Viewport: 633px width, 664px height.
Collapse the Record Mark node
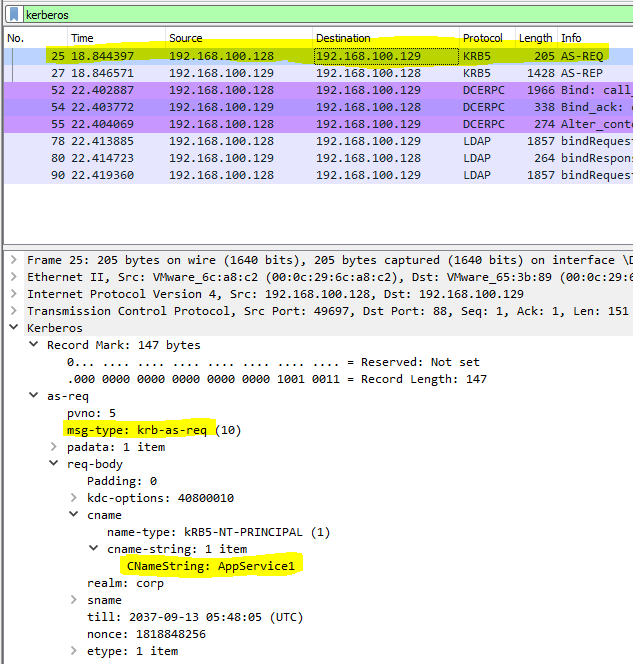tap(34, 345)
